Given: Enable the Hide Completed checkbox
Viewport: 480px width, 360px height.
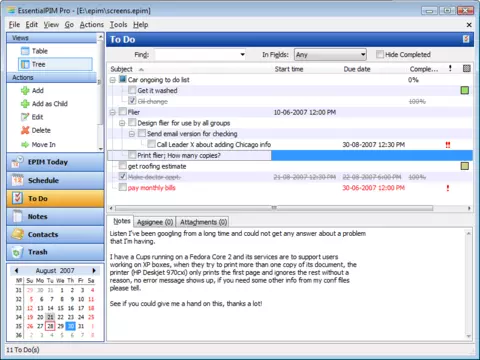Looking at the screenshot, I should pos(380,54).
